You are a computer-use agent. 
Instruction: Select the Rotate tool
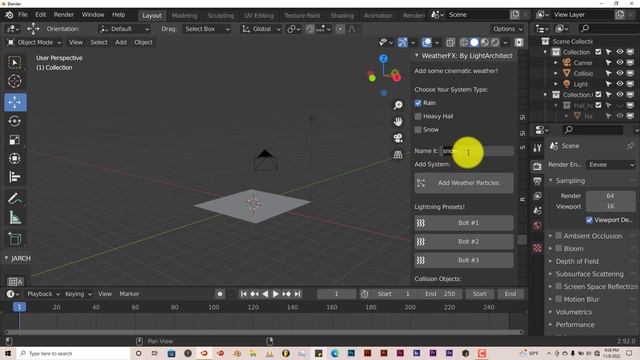coord(15,121)
